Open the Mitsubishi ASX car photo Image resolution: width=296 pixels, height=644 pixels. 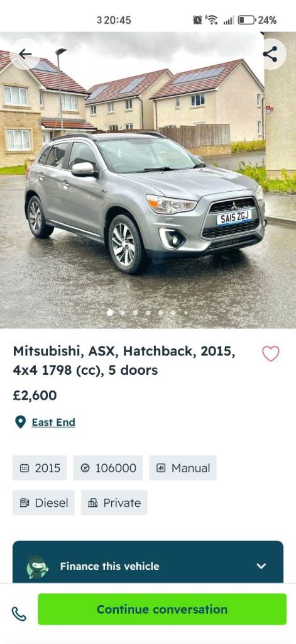(x=148, y=180)
